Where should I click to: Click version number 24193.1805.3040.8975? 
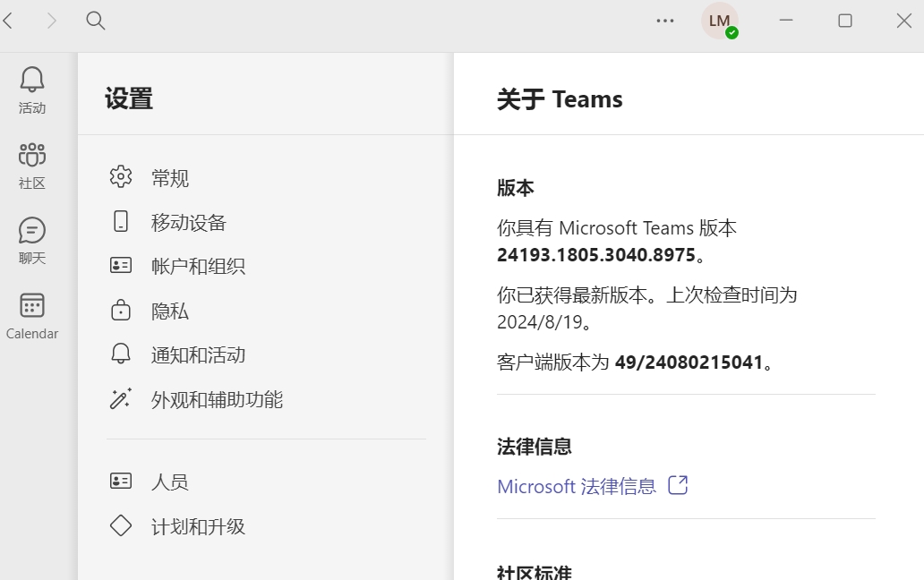click(596, 255)
